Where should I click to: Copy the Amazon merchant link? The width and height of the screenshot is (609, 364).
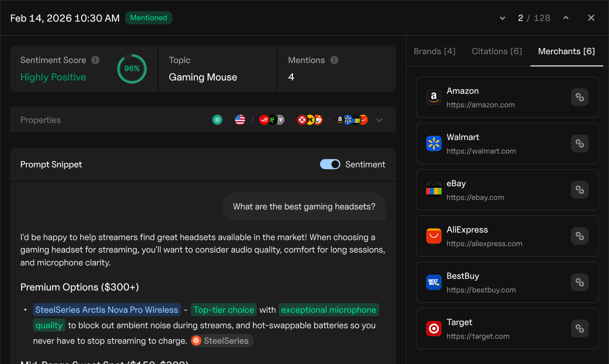point(580,97)
